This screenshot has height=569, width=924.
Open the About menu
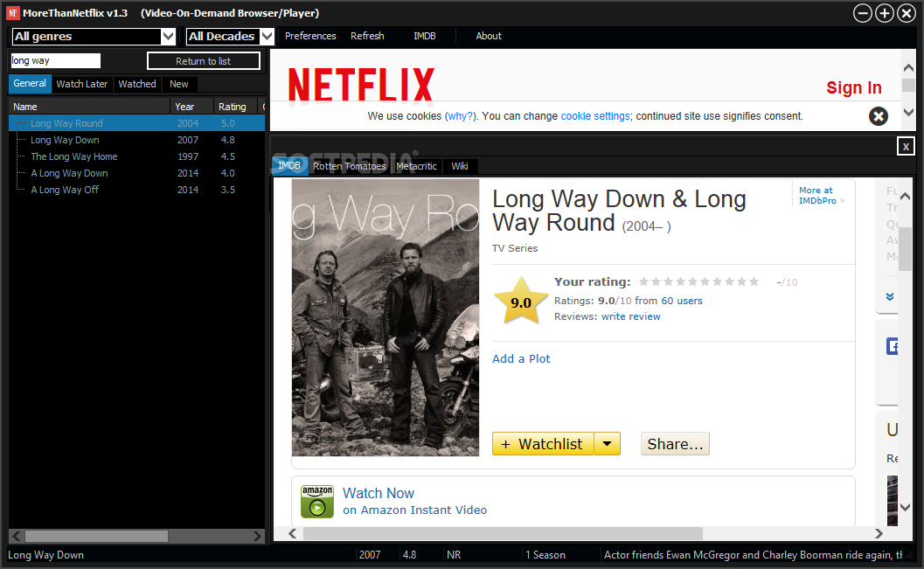(489, 36)
